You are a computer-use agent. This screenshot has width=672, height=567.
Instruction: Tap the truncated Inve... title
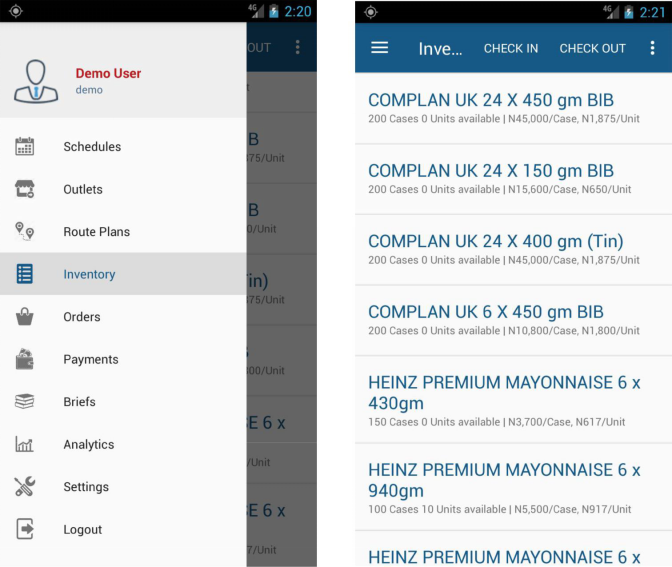440,49
